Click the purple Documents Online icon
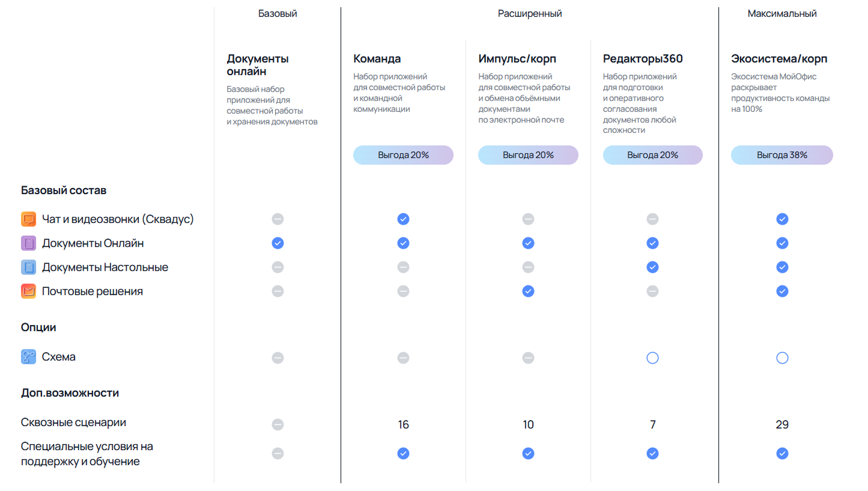 click(x=28, y=243)
